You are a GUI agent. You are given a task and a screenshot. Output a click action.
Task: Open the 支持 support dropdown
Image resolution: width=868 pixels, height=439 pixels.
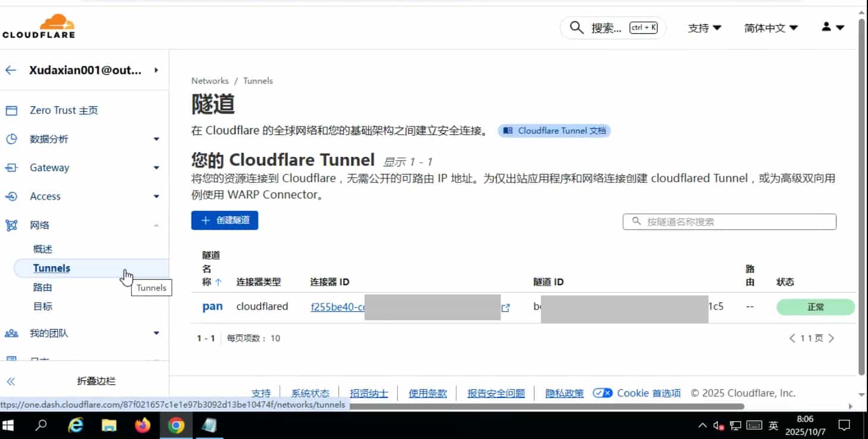(x=704, y=28)
